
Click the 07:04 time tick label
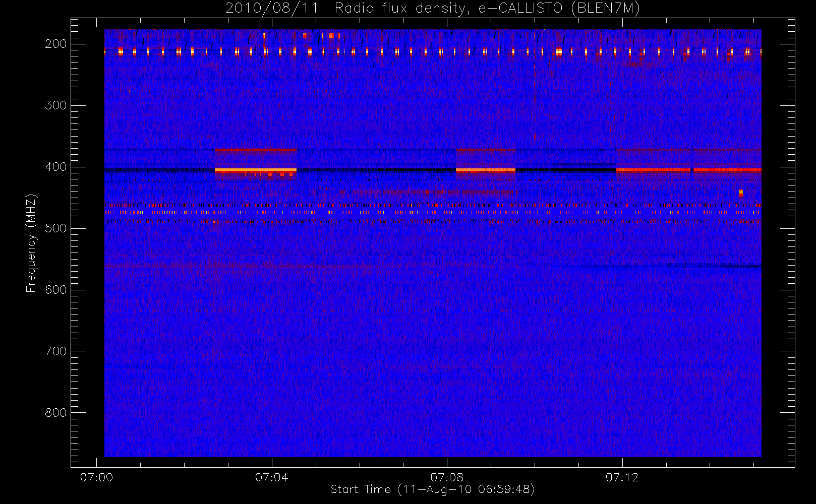[271, 477]
